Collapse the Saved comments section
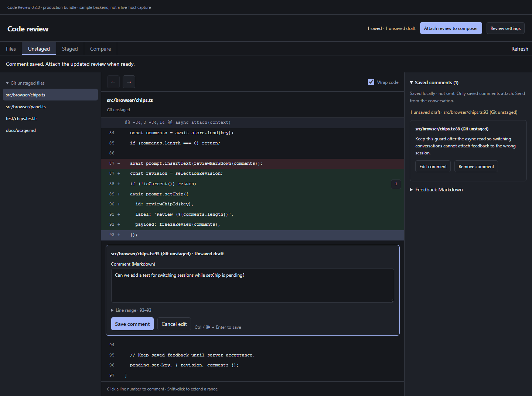 point(434,83)
